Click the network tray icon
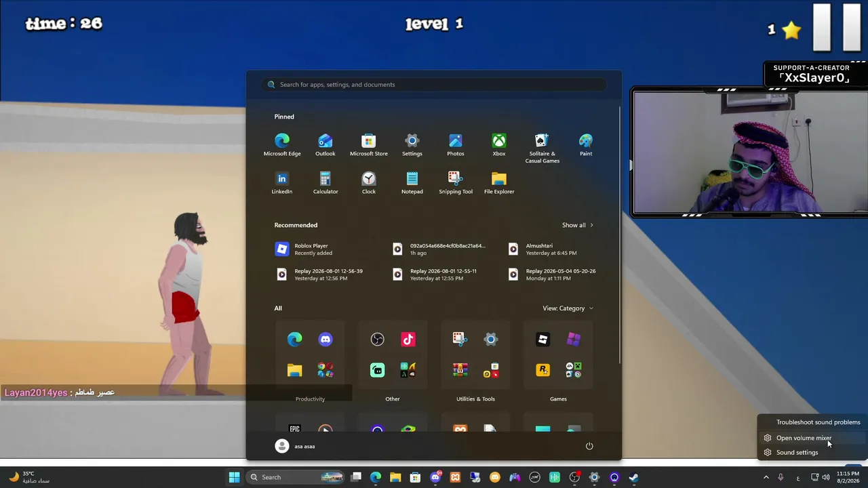This screenshot has height=488, width=868. [814, 477]
